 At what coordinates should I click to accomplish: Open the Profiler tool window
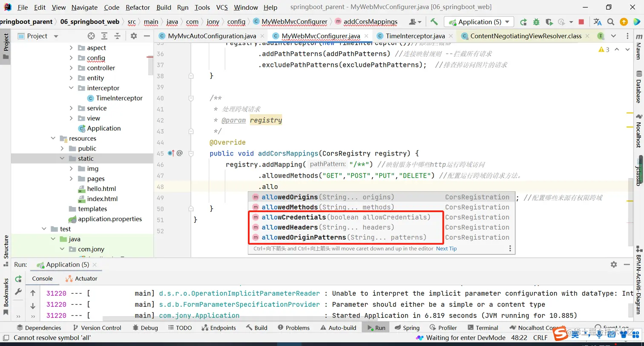coord(443,328)
